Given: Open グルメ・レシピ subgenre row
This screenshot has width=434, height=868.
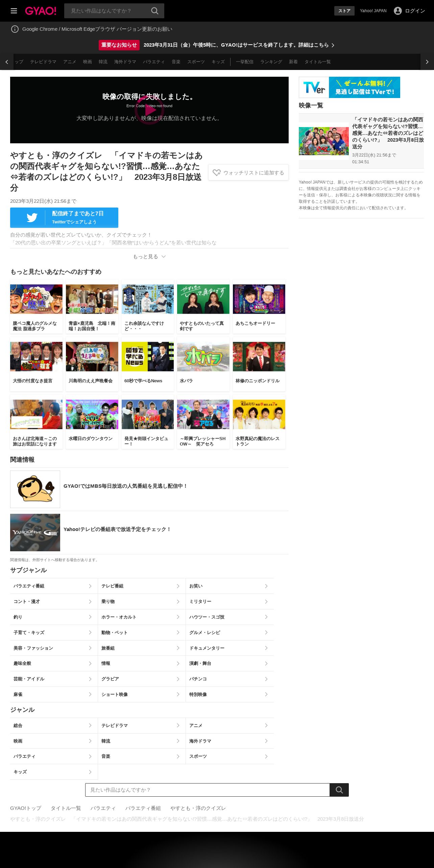Looking at the screenshot, I should tap(230, 632).
